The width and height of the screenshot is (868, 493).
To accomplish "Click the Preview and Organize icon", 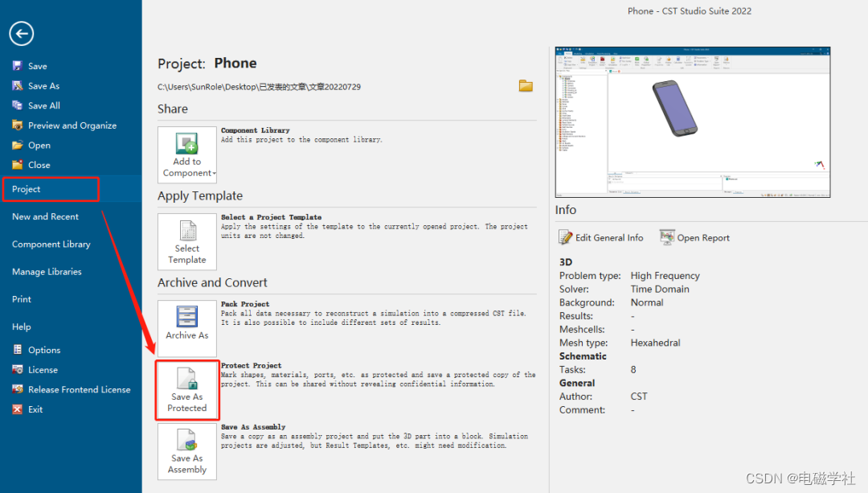I will pos(17,125).
